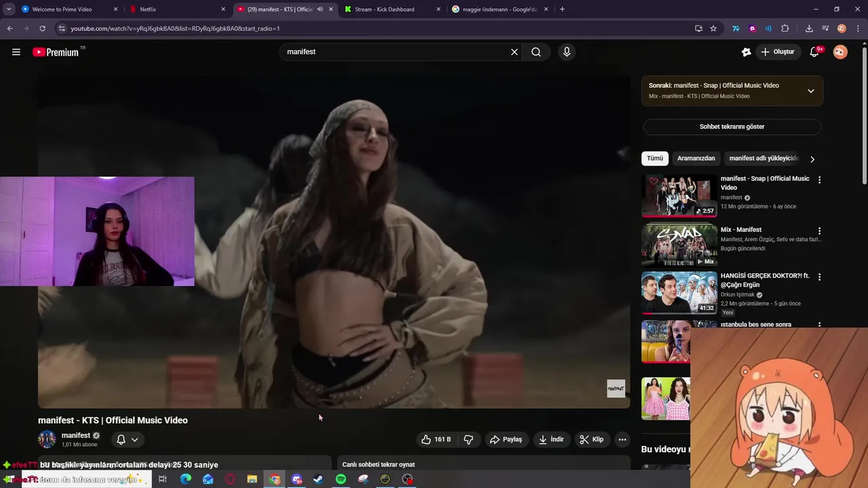Image resolution: width=868 pixels, height=488 pixels.
Task: Click Sohbet tekrarını göster button
Action: pos(732,127)
